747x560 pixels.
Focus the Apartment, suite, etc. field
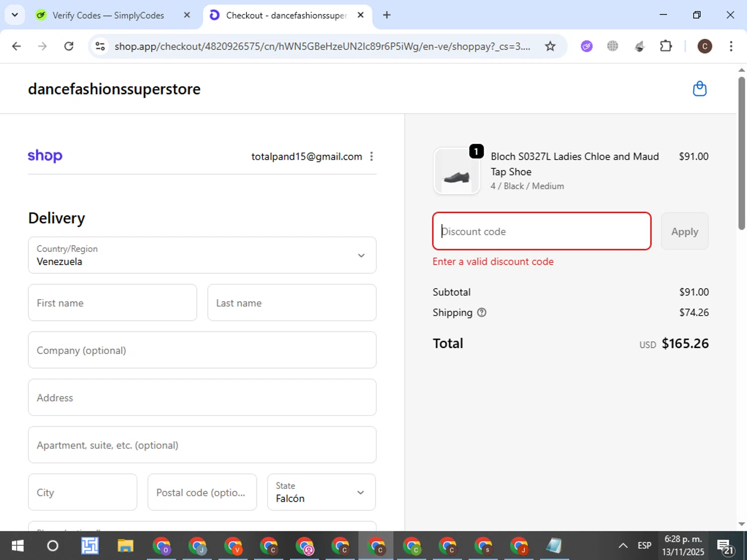point(202,445)
